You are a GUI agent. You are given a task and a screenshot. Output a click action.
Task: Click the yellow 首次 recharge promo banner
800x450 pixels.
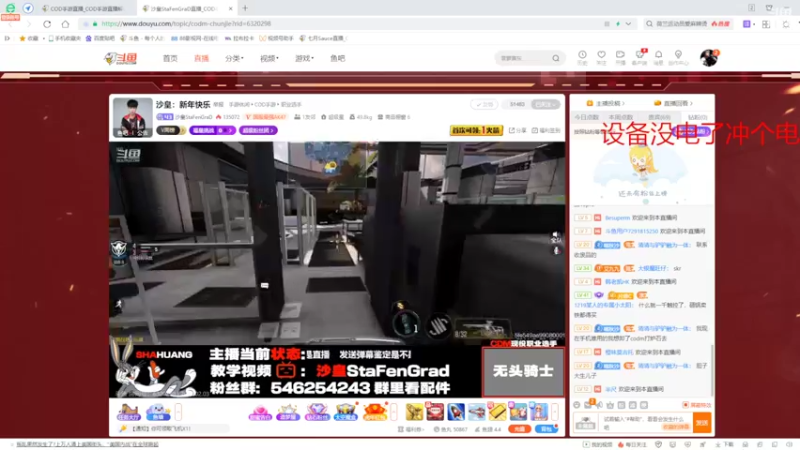[476, 131]
